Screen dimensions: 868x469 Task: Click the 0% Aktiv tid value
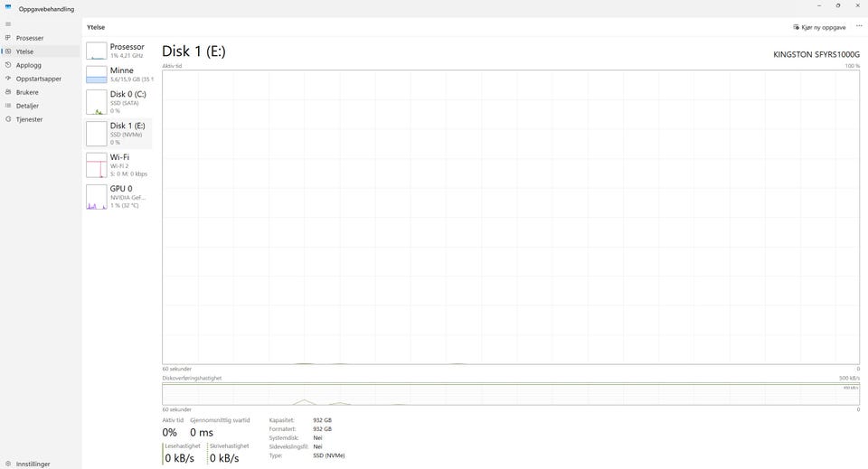[169, 433]
